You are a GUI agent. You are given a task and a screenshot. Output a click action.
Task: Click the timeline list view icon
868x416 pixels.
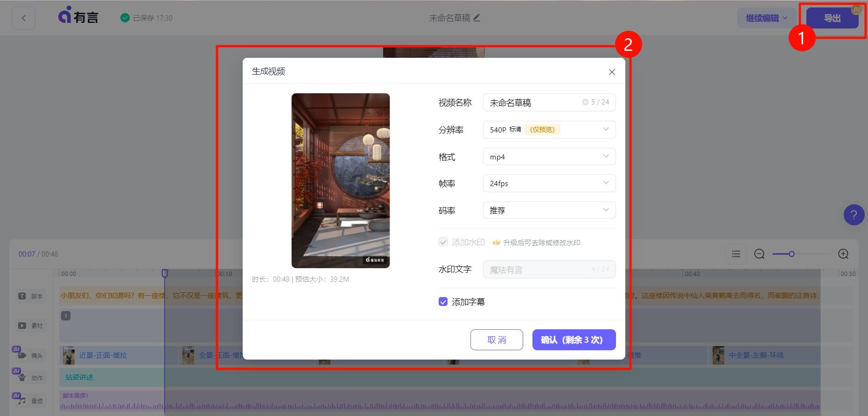[736, 254]
